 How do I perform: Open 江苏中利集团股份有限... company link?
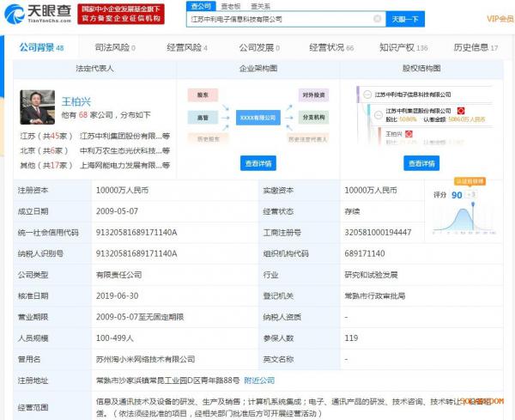coord(124,136)
